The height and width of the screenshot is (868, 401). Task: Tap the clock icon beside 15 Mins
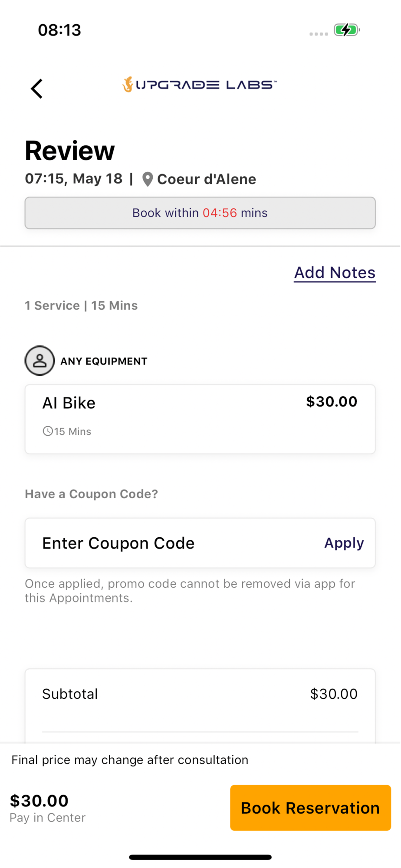click(x=47, y=431)
